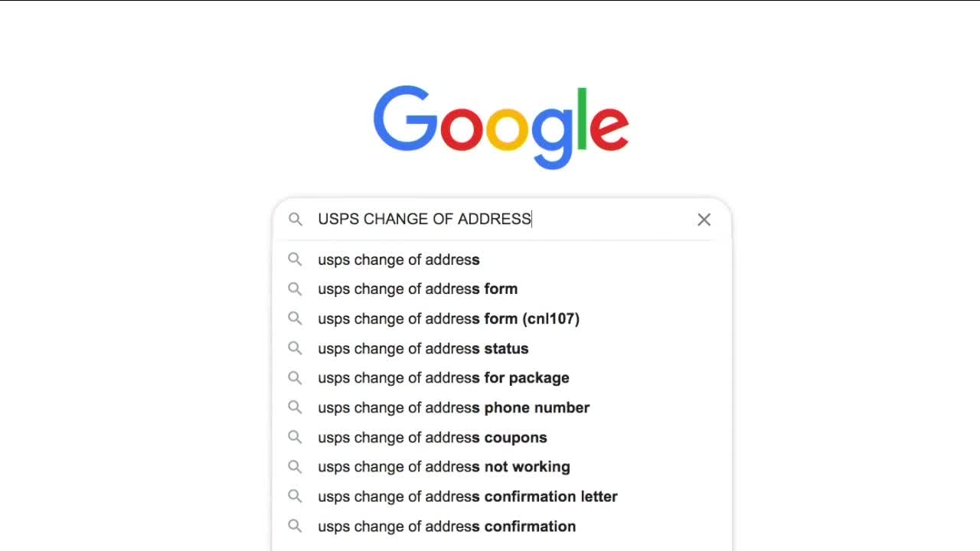This screenshot has width=980, height=551.
Task: Click the search icon beside 'not working' suggestion
Action: point(295,467)
